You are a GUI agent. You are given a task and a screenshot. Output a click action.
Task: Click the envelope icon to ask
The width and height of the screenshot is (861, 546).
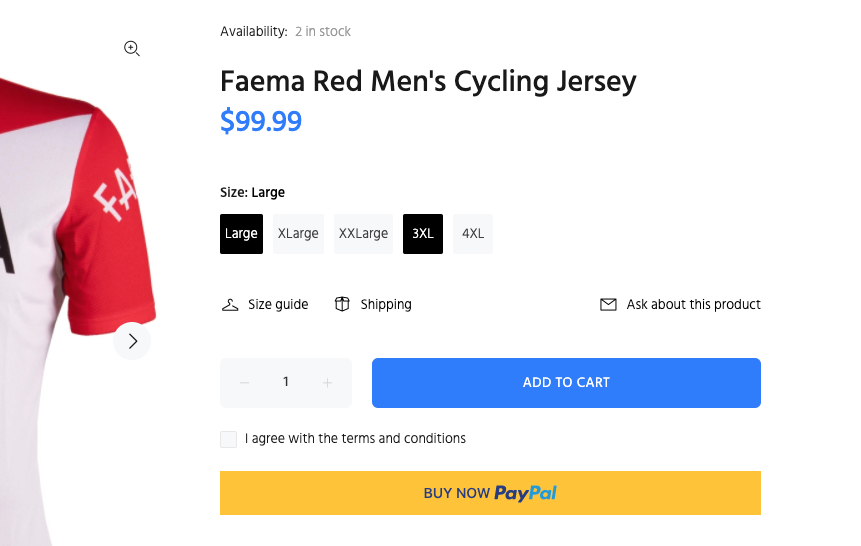tap(608, 304)
